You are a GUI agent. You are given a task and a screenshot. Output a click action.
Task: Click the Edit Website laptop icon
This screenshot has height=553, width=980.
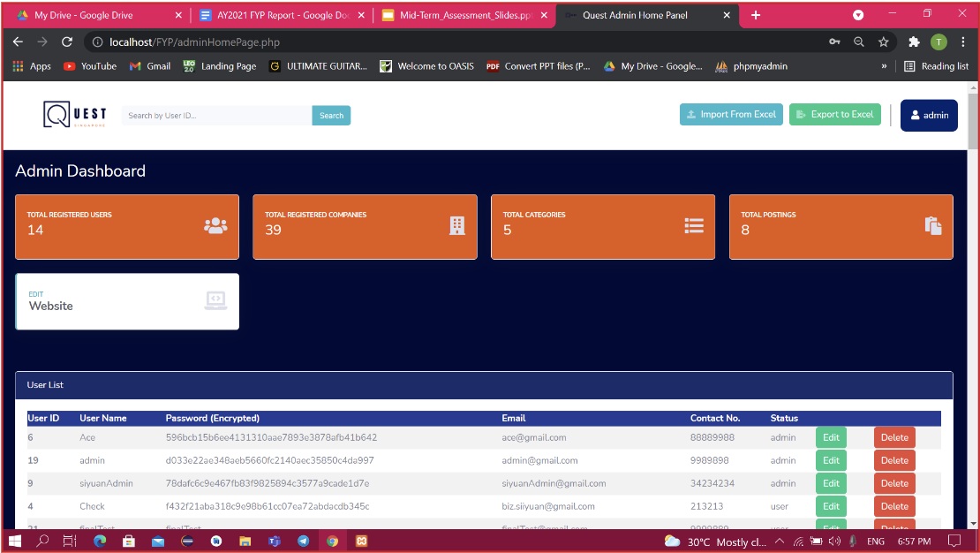tap(215, 300)
